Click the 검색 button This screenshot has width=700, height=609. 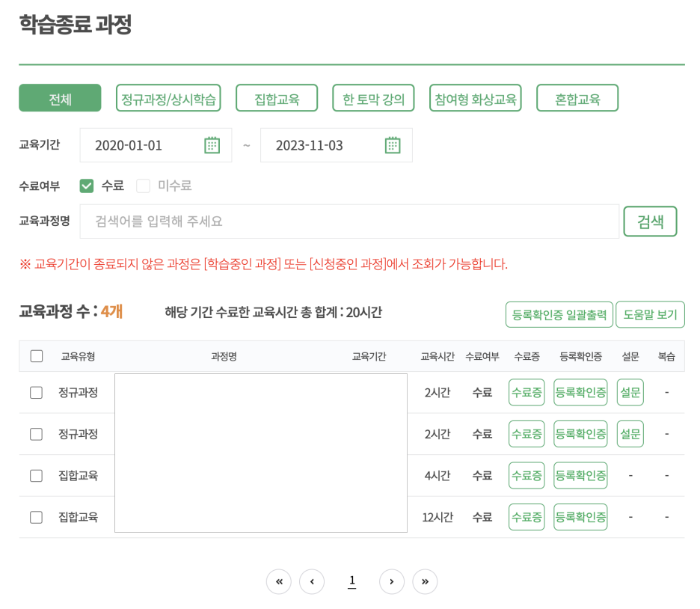click(651, 221)
